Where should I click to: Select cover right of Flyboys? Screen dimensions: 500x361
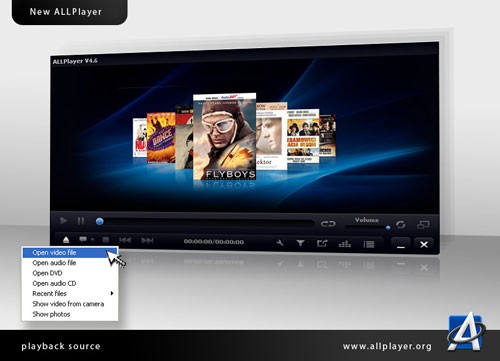tap(271, 136)
